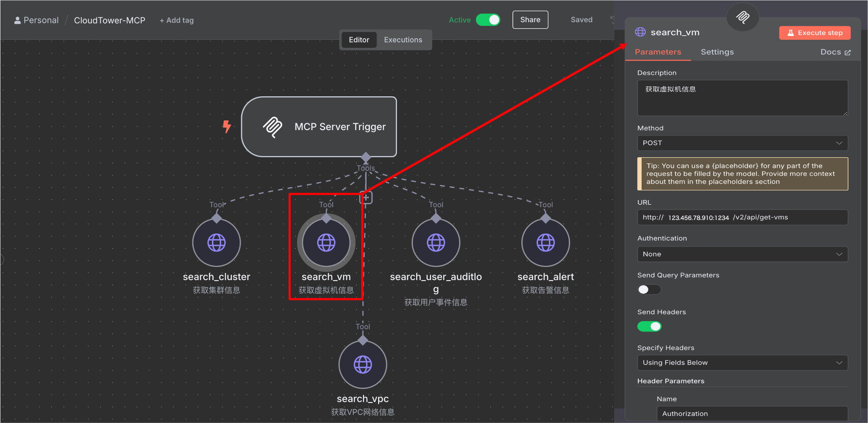Click the search_cluster globe node icon

point(217,243)
